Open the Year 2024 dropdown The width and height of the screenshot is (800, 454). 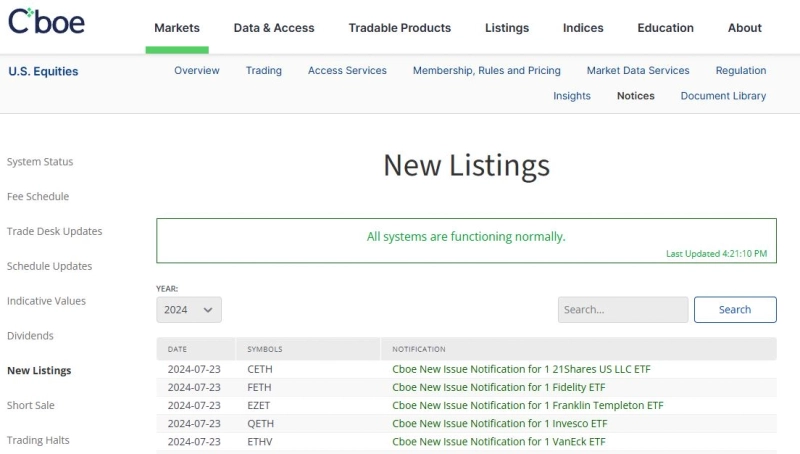(x=188, y=310)
